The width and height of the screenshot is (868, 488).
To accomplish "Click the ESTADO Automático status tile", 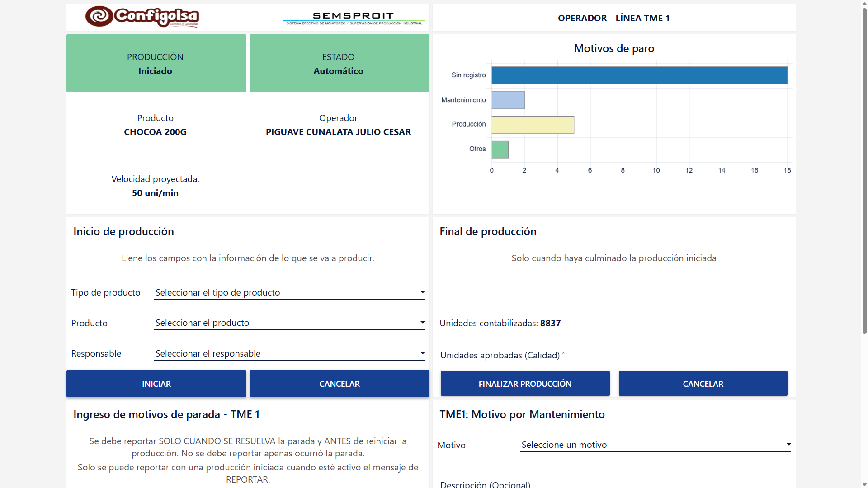I will [x=339, y=63].
